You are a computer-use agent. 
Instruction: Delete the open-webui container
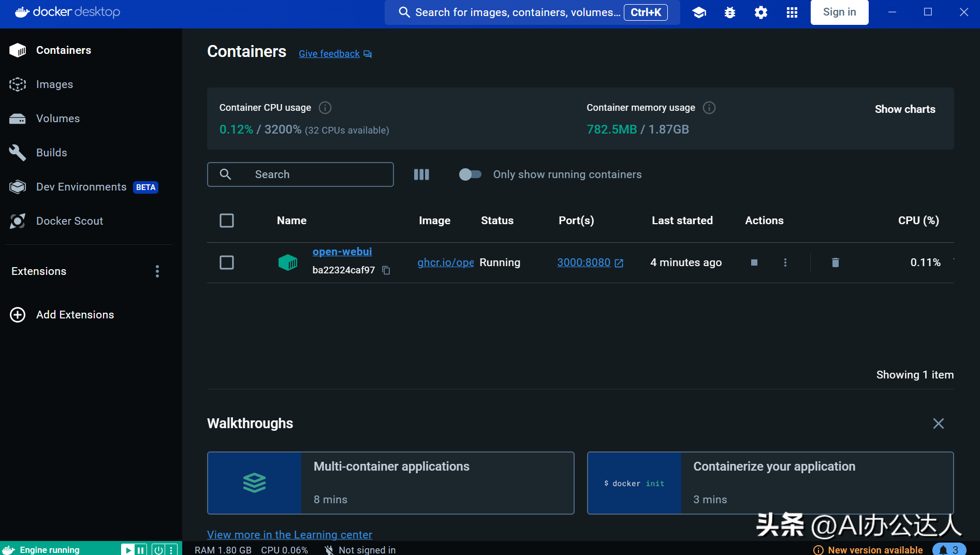pos(835,262)
